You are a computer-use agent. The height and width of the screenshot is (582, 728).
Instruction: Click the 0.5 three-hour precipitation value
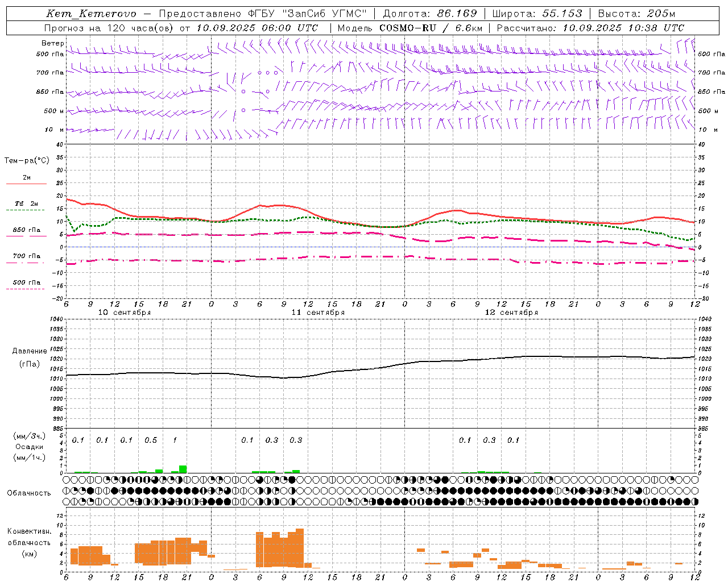[x=151, y=440]
